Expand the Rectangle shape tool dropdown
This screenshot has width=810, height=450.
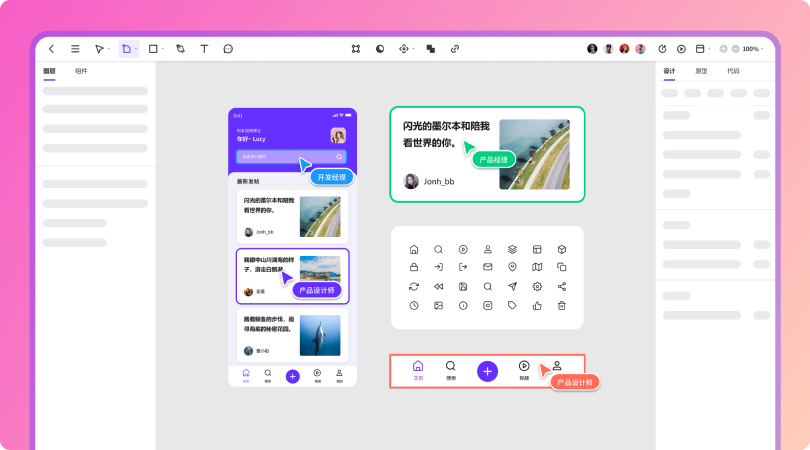tap(165, 49)
